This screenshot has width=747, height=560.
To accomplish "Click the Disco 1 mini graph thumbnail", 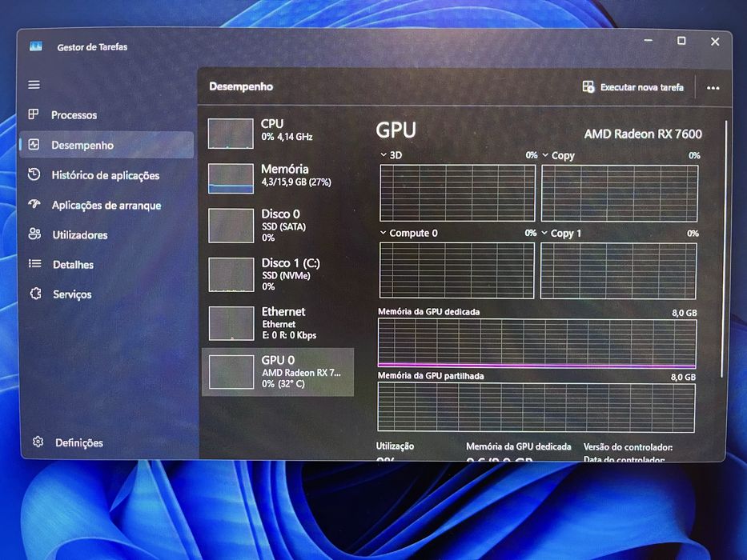I will click(x=231, y=274).
